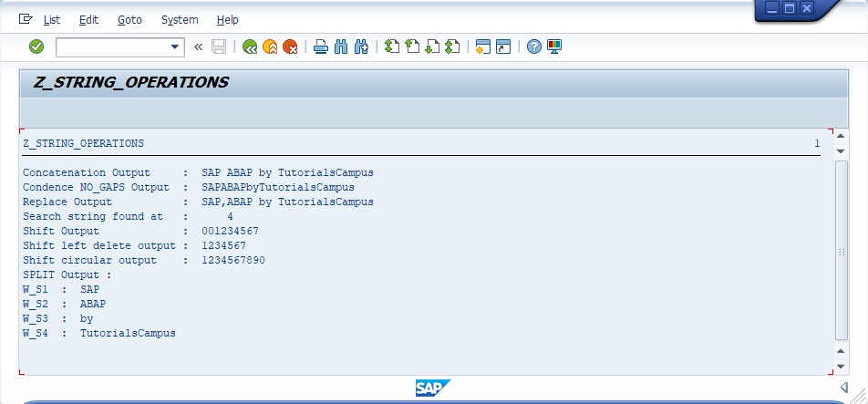Select the Shift left delete output line

pos(134,245)
